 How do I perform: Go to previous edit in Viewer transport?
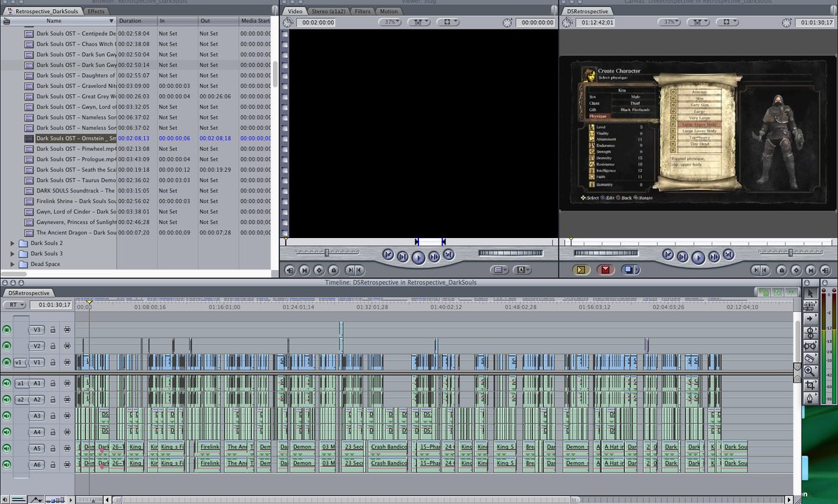(388, 255)
